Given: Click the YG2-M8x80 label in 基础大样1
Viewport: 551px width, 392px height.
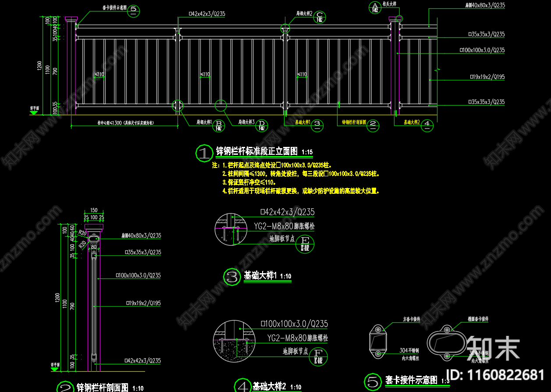Looking at the screenshot, I should click(284, 226).
